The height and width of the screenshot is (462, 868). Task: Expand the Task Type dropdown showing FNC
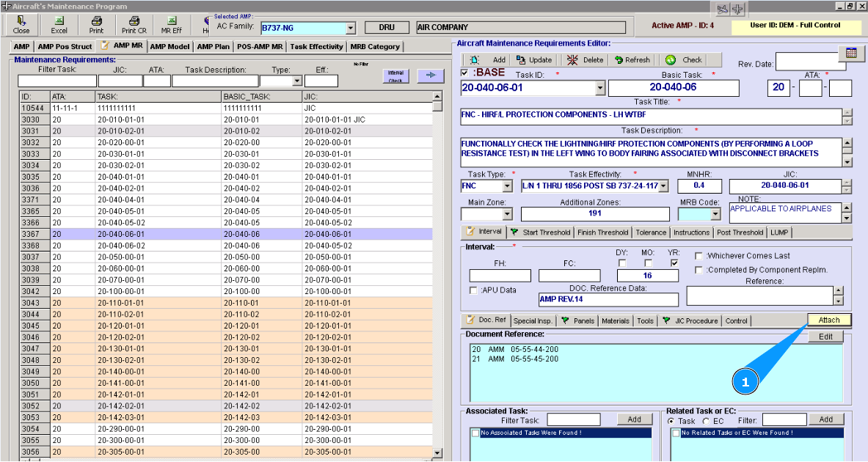click(x=507, y=186)
